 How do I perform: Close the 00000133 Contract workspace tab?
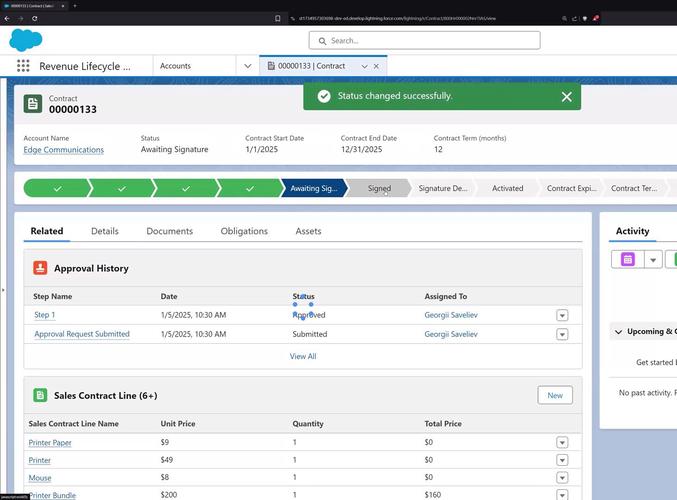point(376,66)
